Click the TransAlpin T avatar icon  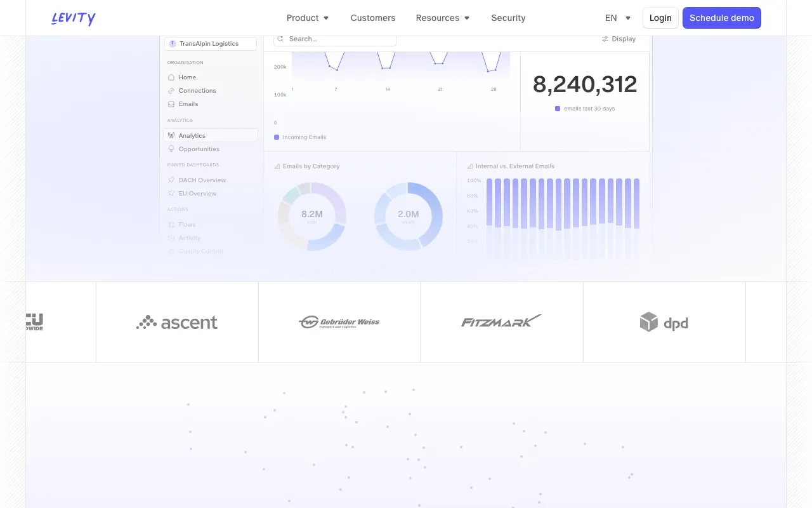click(x=172, y=44)
